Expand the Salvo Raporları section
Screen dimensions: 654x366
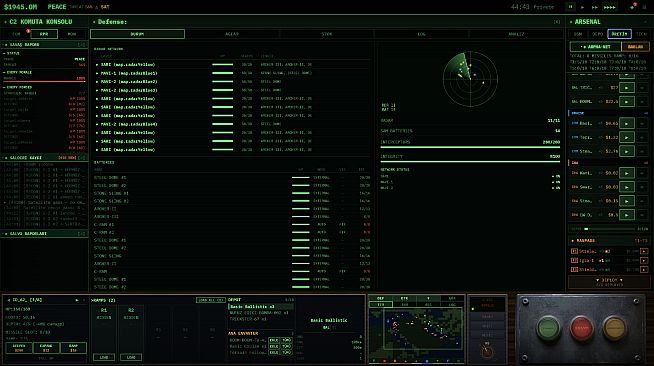coord(44,233)
